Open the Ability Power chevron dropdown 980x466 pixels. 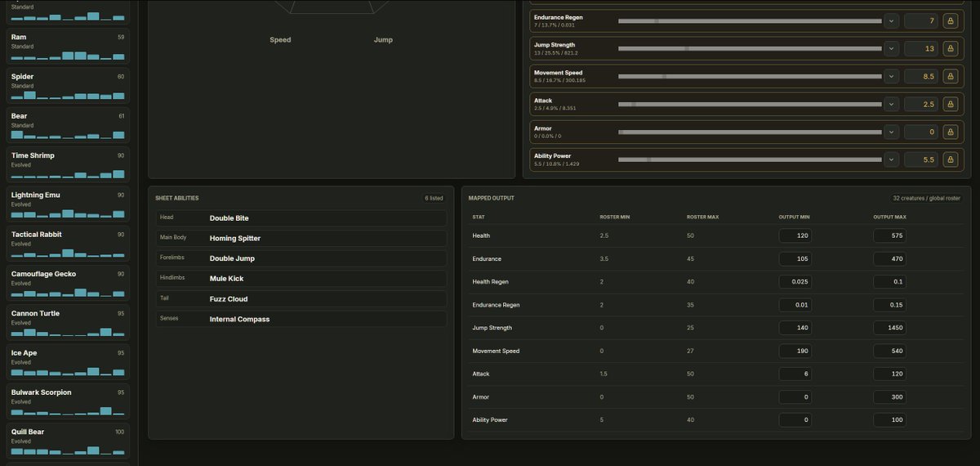click(891, 159)
